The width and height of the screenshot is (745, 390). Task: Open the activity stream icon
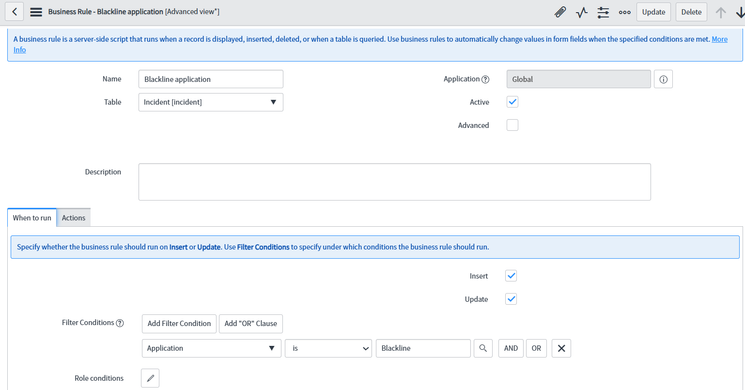point(582,12)
